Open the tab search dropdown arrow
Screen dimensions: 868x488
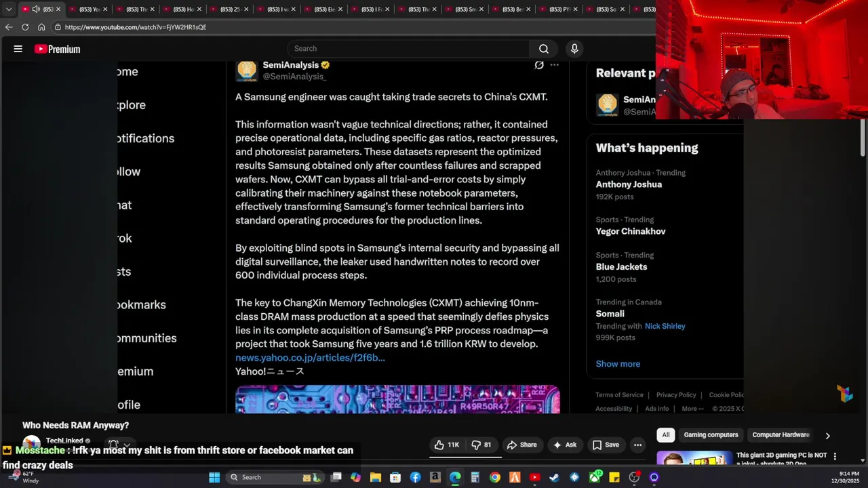[9, 9]
